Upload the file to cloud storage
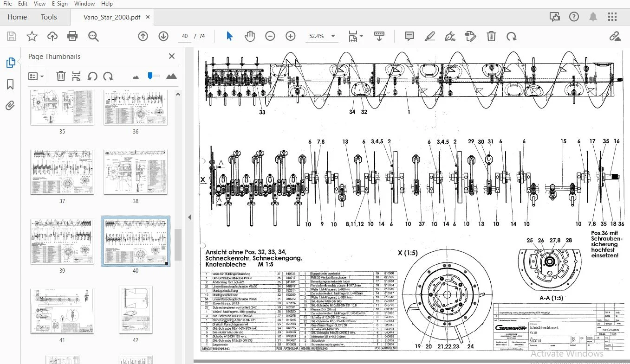 tap(52, 36)
